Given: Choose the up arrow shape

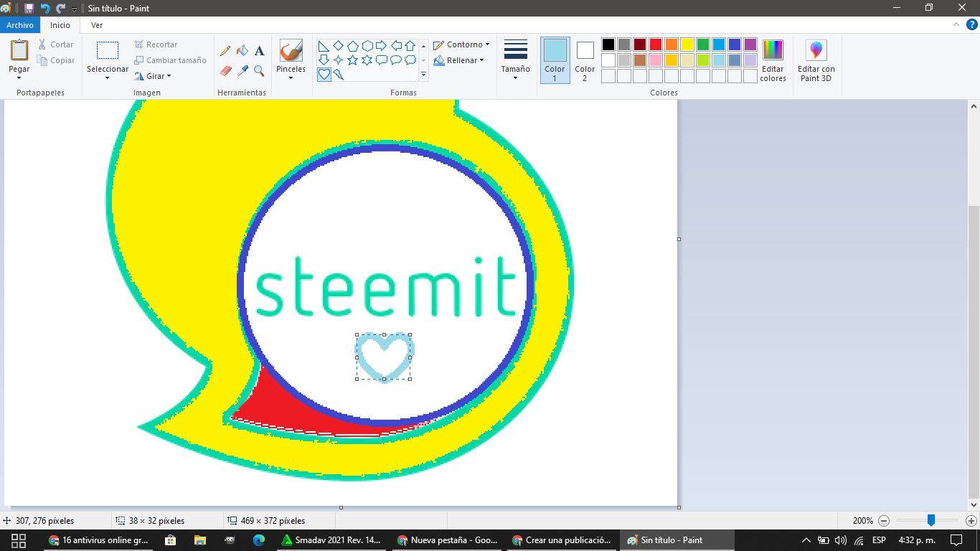Looking at the screenshot, I should point(410,46).
